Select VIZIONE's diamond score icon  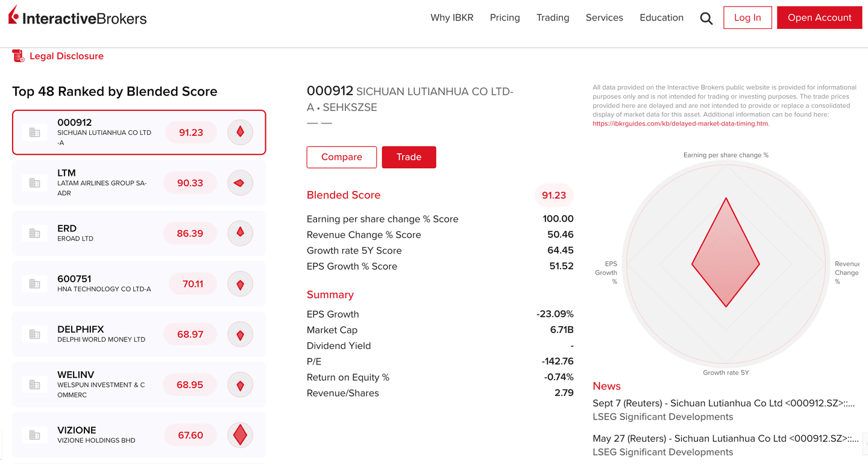[240, 435]
